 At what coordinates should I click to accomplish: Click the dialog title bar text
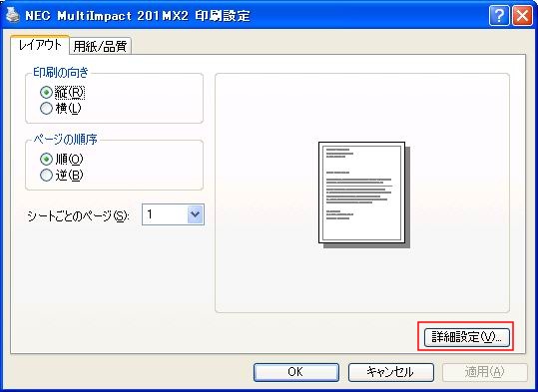(138, 16)
